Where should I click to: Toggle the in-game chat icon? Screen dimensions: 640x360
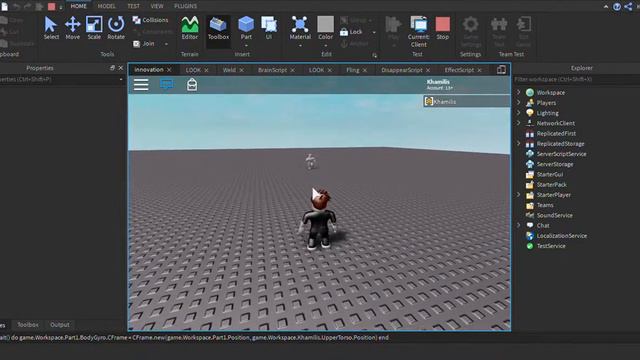(x=167, y=84)
